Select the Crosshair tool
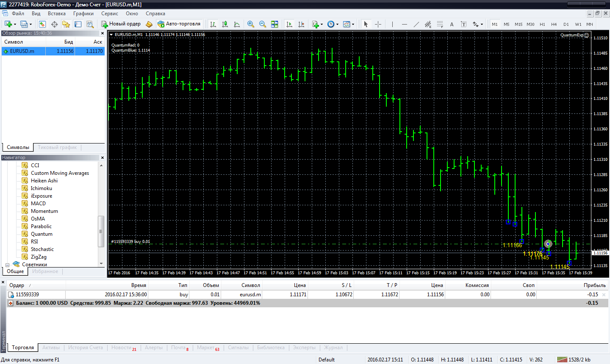Viewport: 610px width, 364px height. click(378, 24)
